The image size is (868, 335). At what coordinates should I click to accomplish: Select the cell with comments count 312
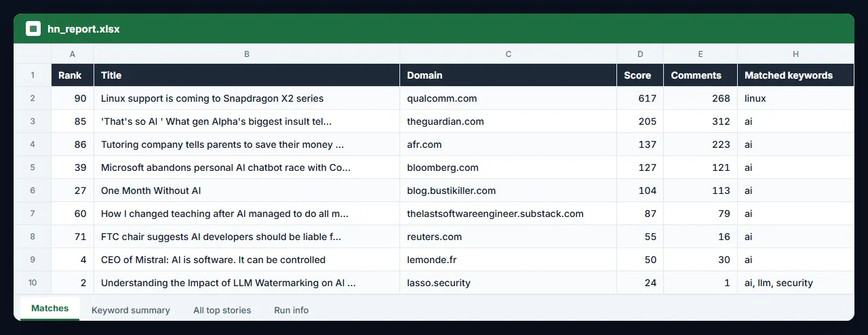[701, 121]
